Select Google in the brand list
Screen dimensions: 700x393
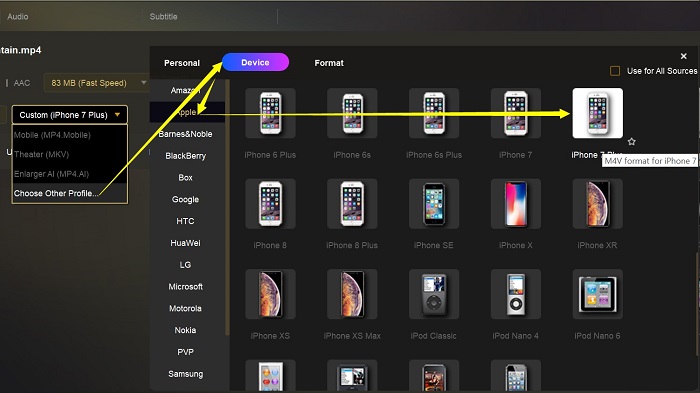tap(187, 200)
